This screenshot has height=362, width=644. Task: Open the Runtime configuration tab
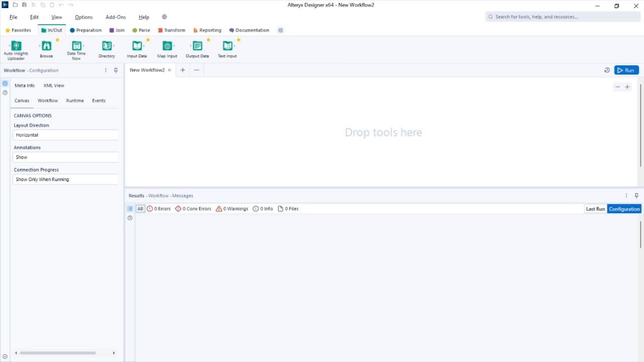pyautogui.click(x=75, y=101)
